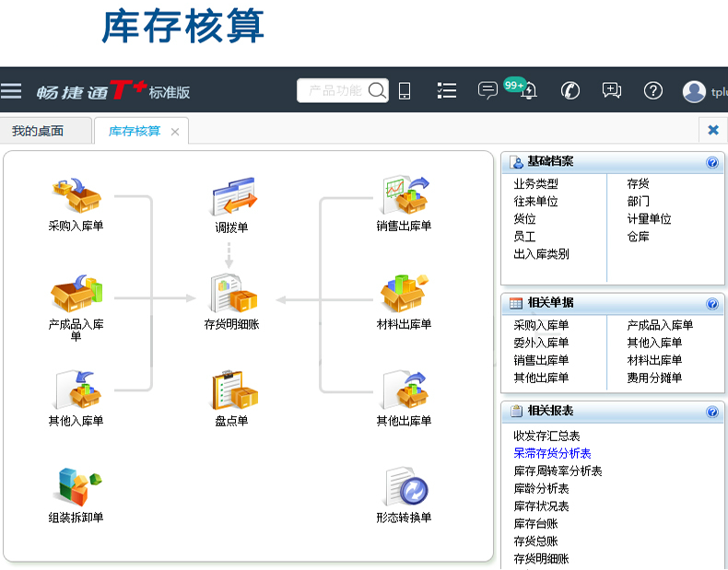Open 库存台账 report
Image resolution: width=728 pixels, height=570 pixels.
(535, 524)
